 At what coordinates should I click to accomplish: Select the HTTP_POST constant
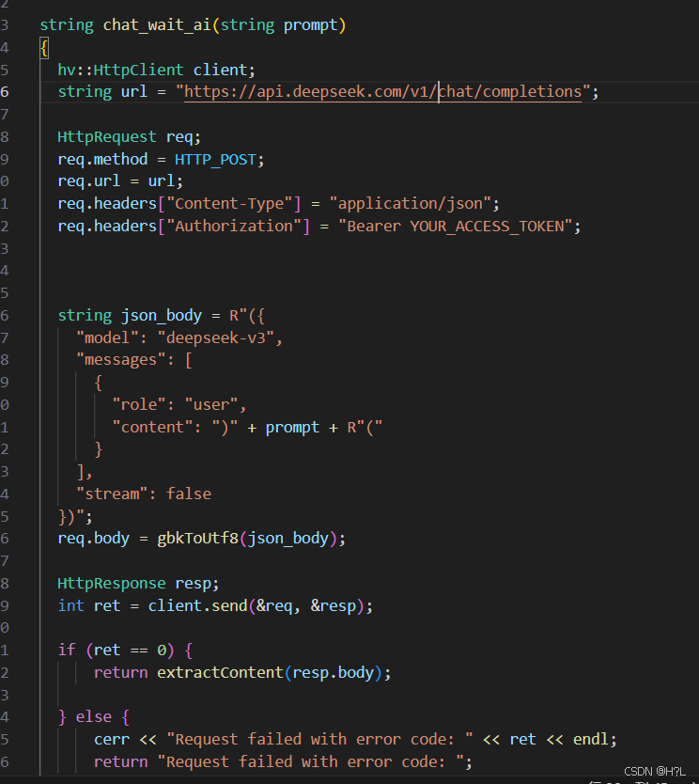coord(215,160)
